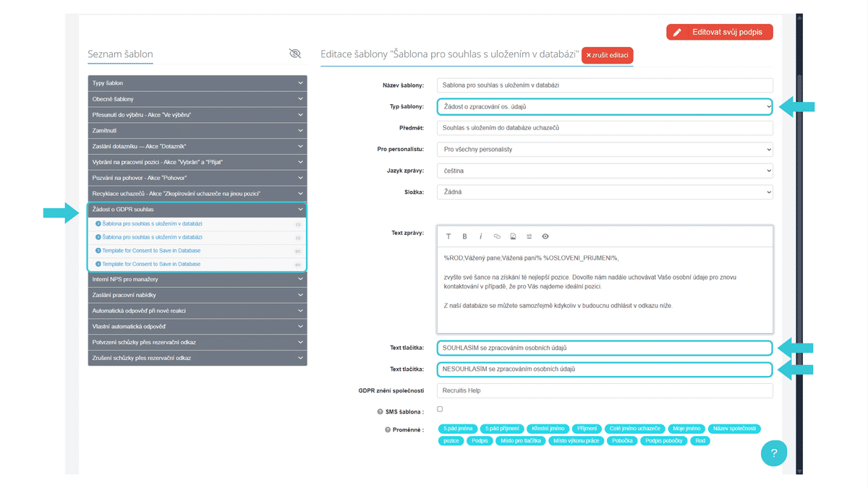Insert the Moje jméno variable
The width and height of the screenshot is (868, 488).
[x=686, y=429]
